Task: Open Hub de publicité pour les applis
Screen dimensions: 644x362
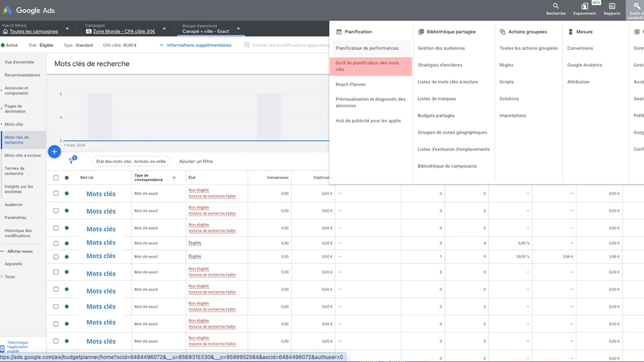Action: pos(368,121)
